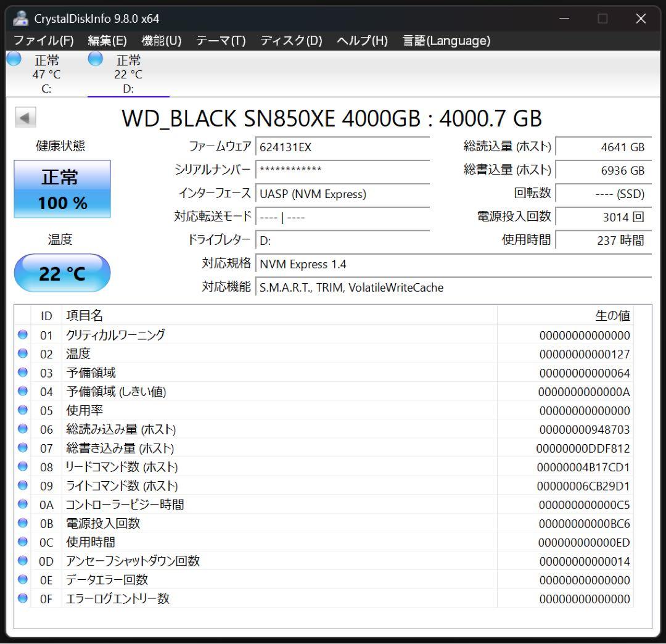Screen dimensions: 666x644
Task: Open the テーマ(T) menu
Action: [x=221, y=41]
